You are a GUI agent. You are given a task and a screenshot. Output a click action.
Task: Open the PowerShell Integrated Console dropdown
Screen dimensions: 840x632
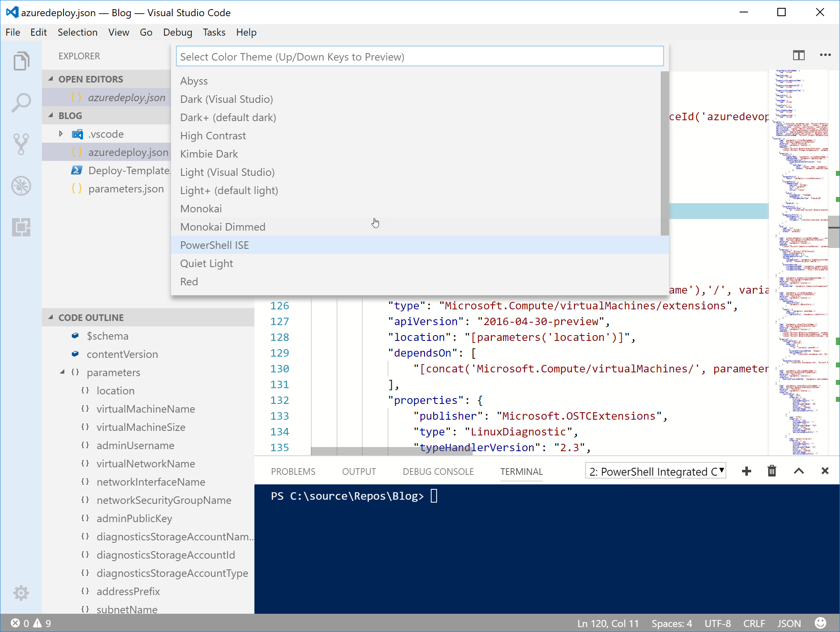point(655,471)
